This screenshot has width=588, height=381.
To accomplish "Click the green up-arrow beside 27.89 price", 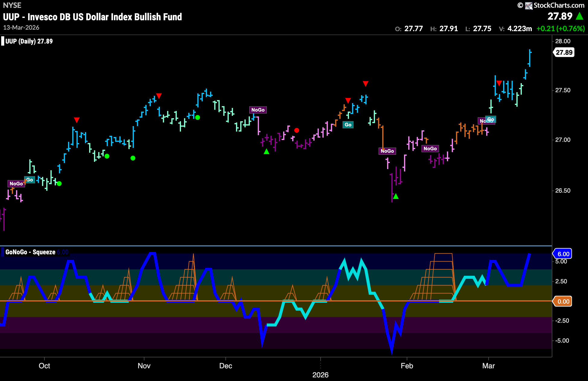I will [580, 16].
